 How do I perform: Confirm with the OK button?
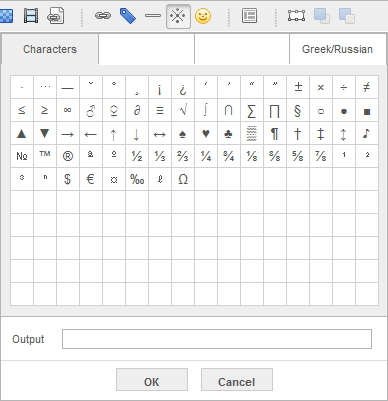[x=152, y=380]
